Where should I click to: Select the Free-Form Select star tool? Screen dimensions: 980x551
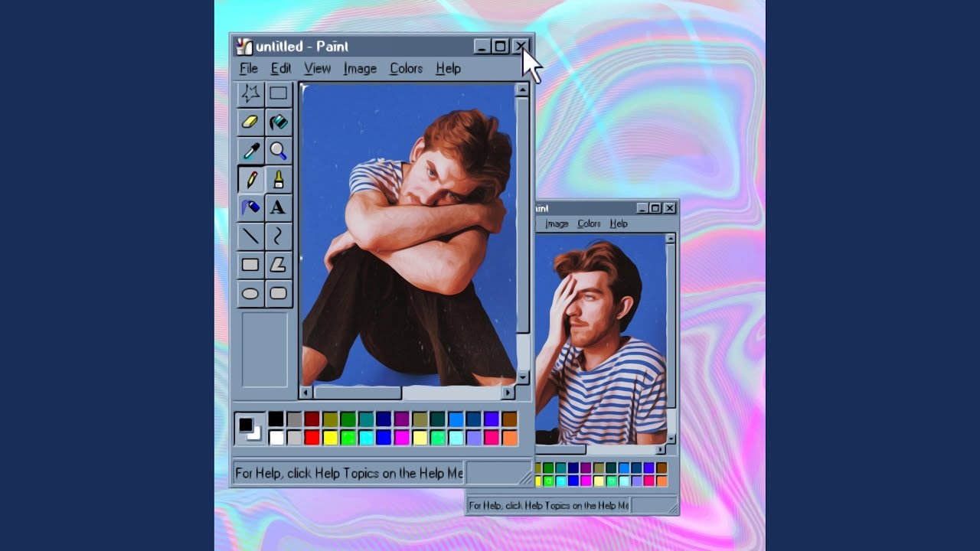pos(250,93)
